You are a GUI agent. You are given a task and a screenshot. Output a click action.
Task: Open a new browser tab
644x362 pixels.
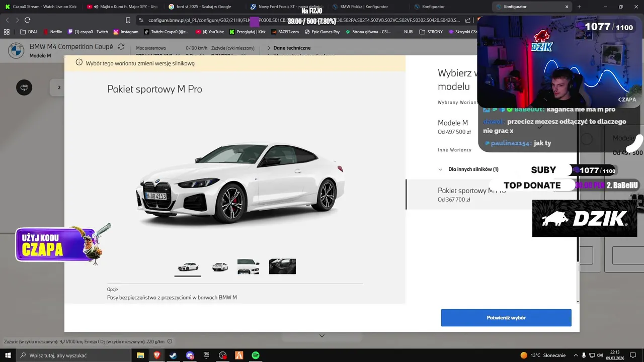579,7
